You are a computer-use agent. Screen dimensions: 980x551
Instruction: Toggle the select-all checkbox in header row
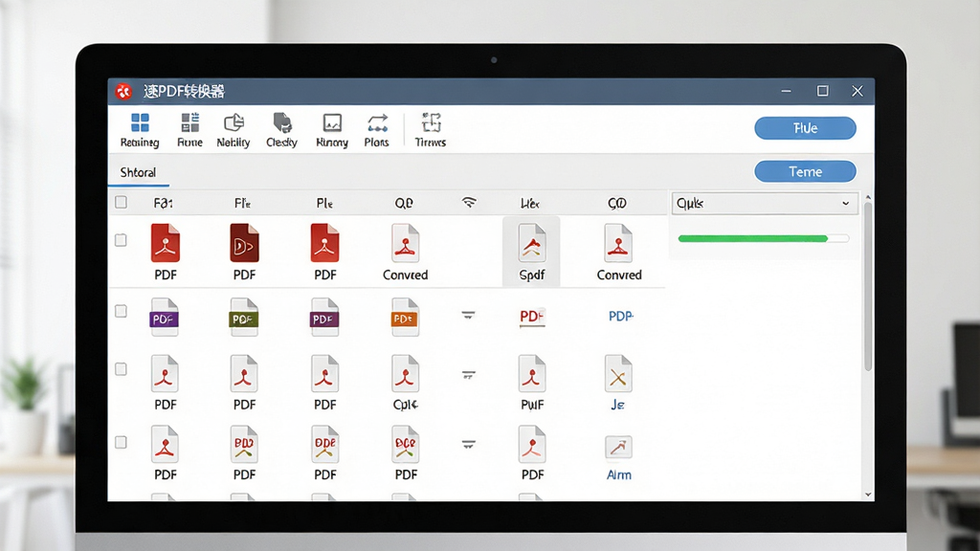tap(122, 202)
